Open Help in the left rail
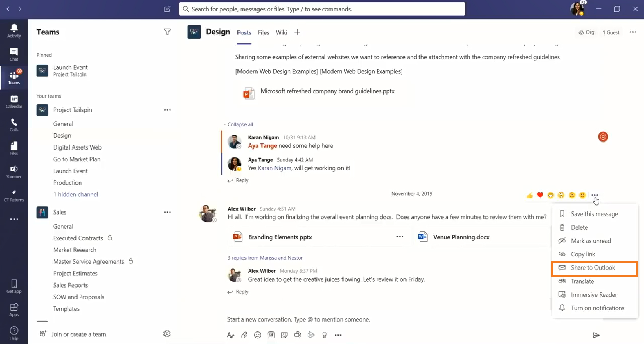Viewport: 644px width, 344px height. (14, 333)
